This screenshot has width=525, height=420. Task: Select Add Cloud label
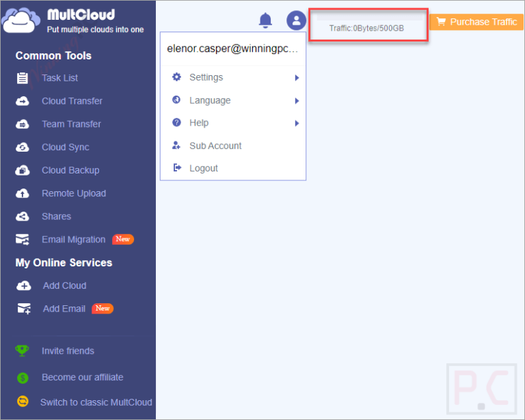pyautogui.click(x=65, y=285)
